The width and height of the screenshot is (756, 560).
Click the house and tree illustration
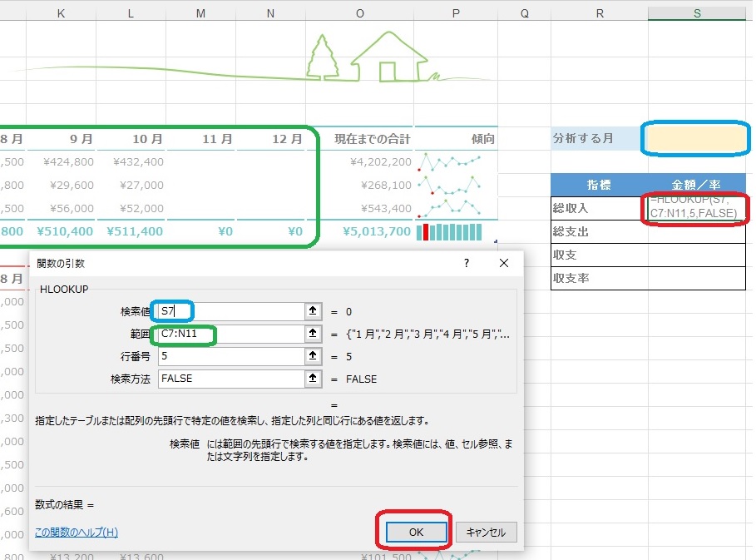pyautogui.click(x=368, y=57)
